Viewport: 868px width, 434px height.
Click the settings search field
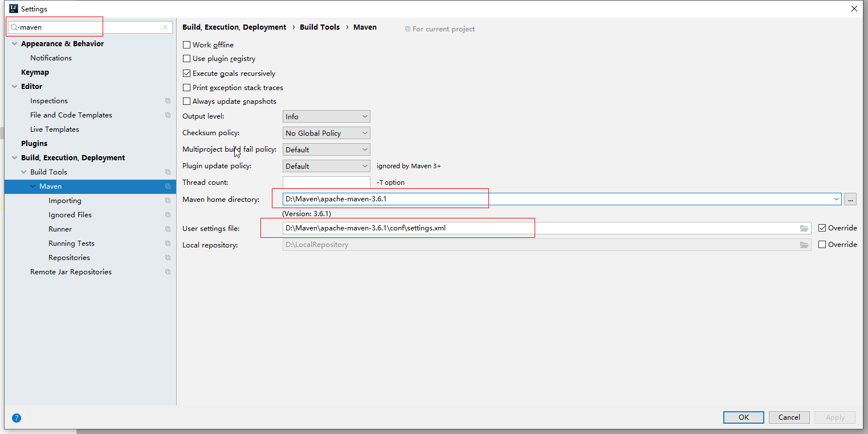[x=91, y=27]
